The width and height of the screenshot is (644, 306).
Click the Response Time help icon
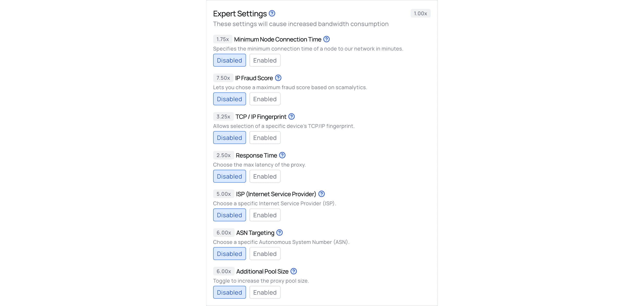coord(282,155)
